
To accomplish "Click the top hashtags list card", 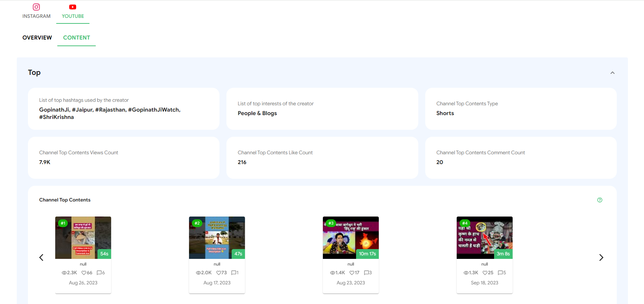I will (x=124, y=109).
